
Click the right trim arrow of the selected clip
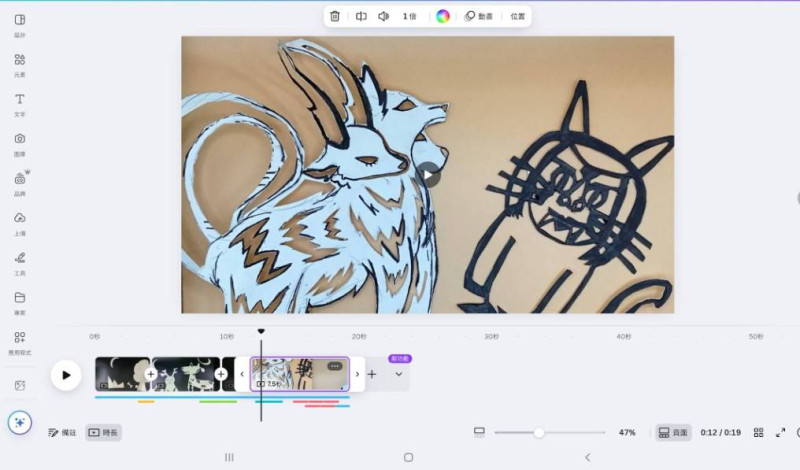point(357,374)
